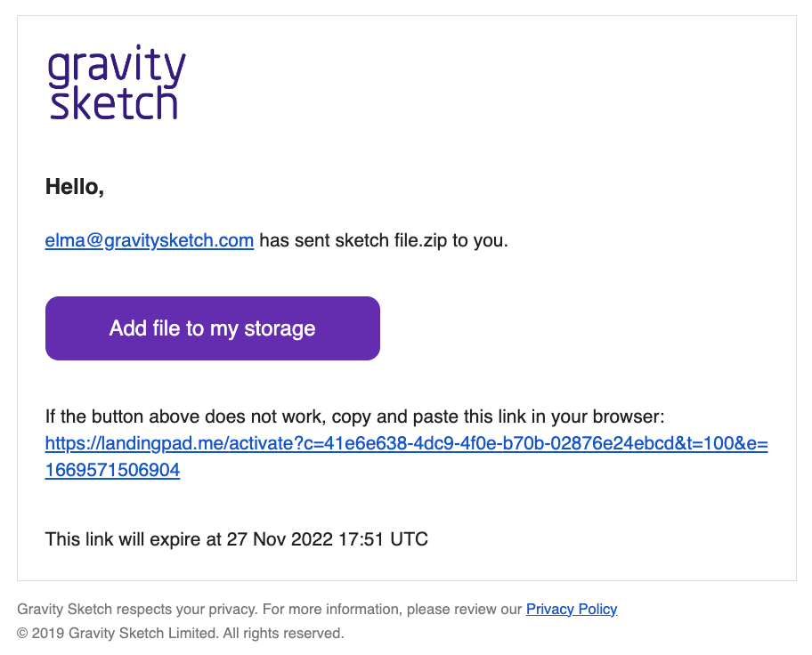Click "If the button above does not work" text

coord(185,416)
